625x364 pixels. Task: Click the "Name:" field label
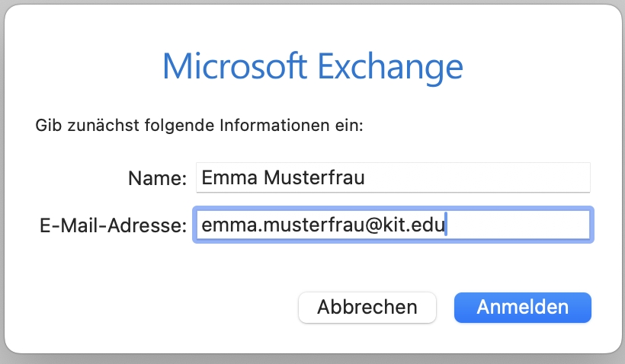pyautogui.click(x=157, y=179)
